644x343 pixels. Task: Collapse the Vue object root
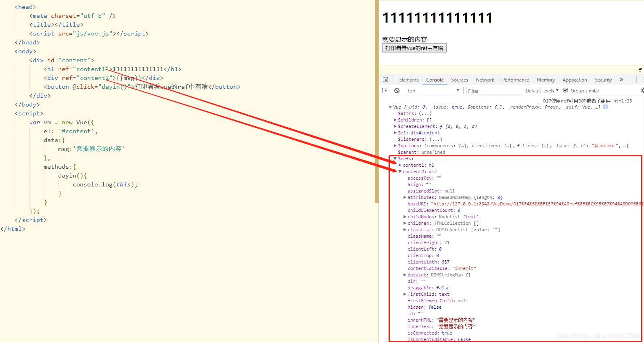click(x=390, y=107)
